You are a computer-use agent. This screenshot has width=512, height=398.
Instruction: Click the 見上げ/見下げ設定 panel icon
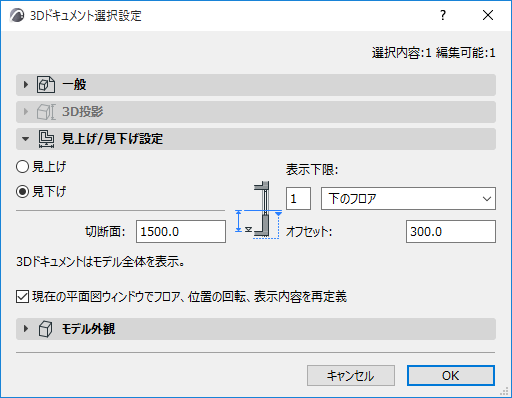pos(46,139)
